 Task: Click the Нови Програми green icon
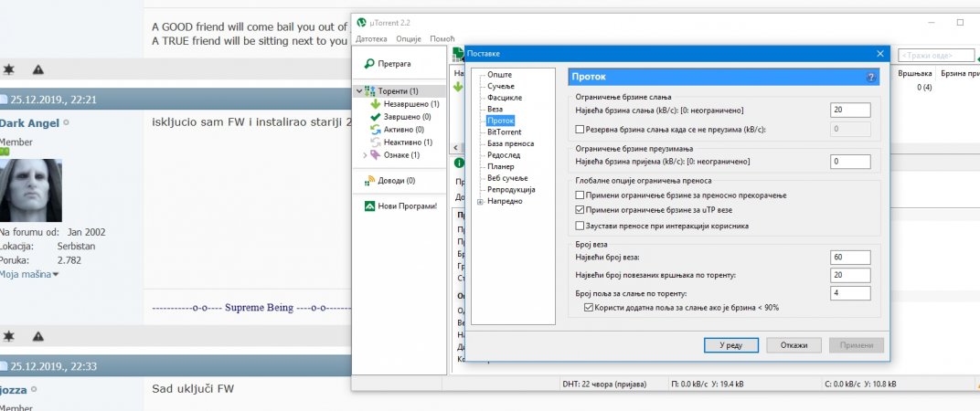[370, 206]
